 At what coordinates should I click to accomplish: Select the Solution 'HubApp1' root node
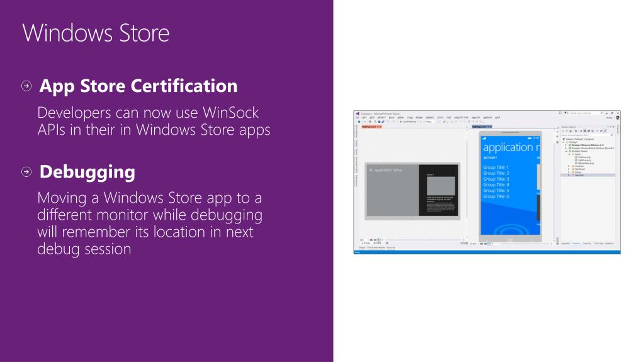coord(580,139)
